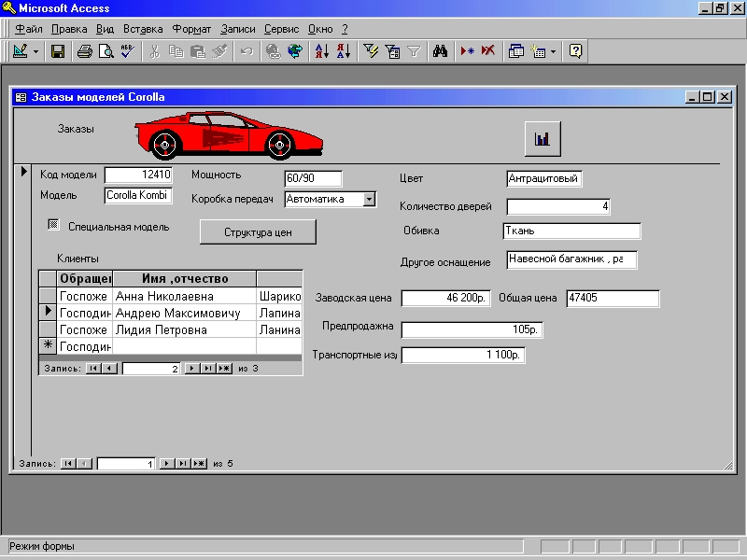Open the Файл menu
Viewport: 747px width, 560px height.
pyautogui.click(x=29, y=29)
